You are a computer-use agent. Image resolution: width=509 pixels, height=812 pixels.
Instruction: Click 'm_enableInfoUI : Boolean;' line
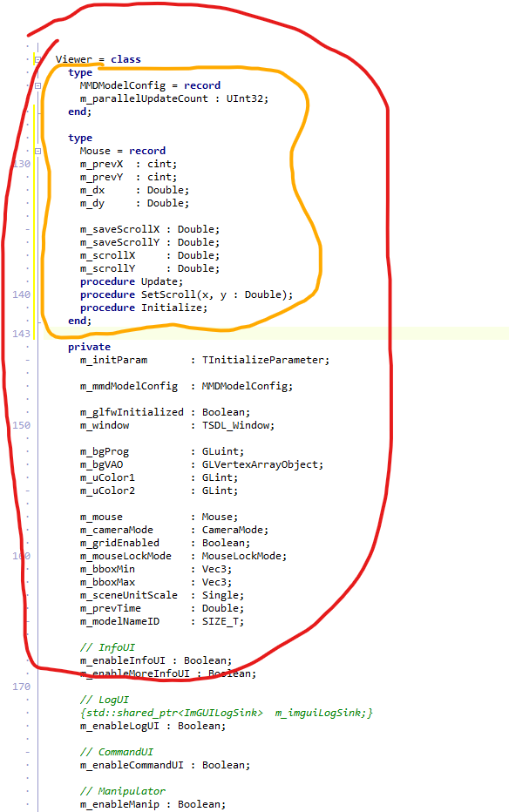[x=156, y=660]
